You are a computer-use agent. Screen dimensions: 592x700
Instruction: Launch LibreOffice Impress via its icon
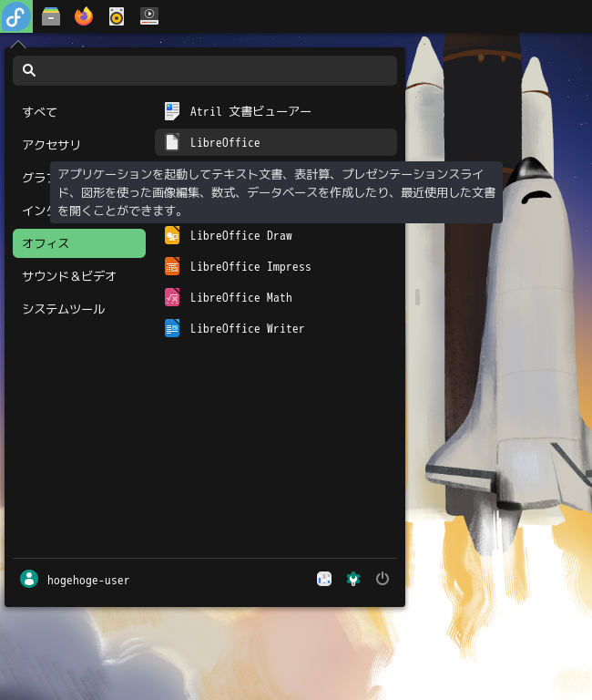(x=172, y=266)
